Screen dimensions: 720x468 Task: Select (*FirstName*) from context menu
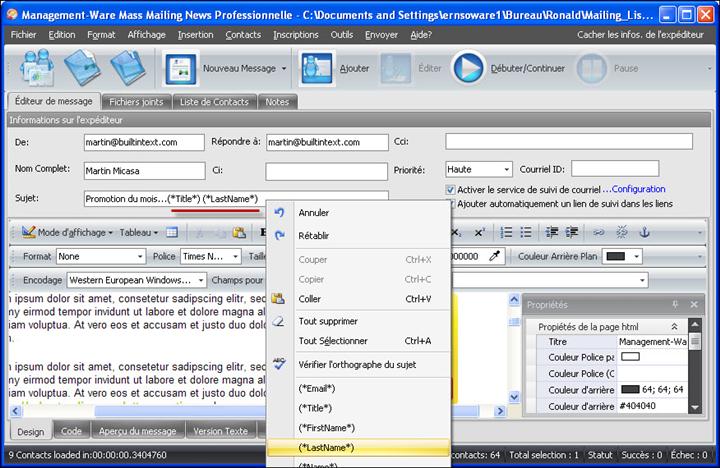[x=359, y=428]
